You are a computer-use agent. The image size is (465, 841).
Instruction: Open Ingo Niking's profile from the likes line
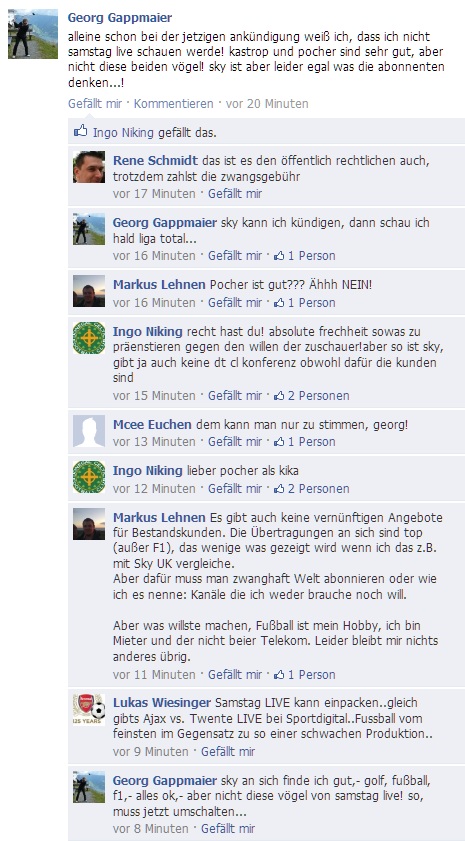(x=123, y=132)
